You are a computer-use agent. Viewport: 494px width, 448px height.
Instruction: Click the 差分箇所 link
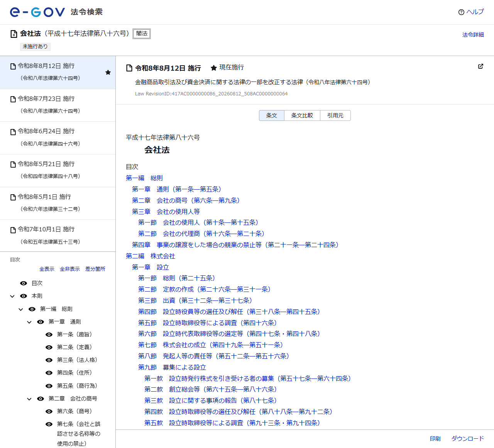pyautogui.click(x=95, y=269)
